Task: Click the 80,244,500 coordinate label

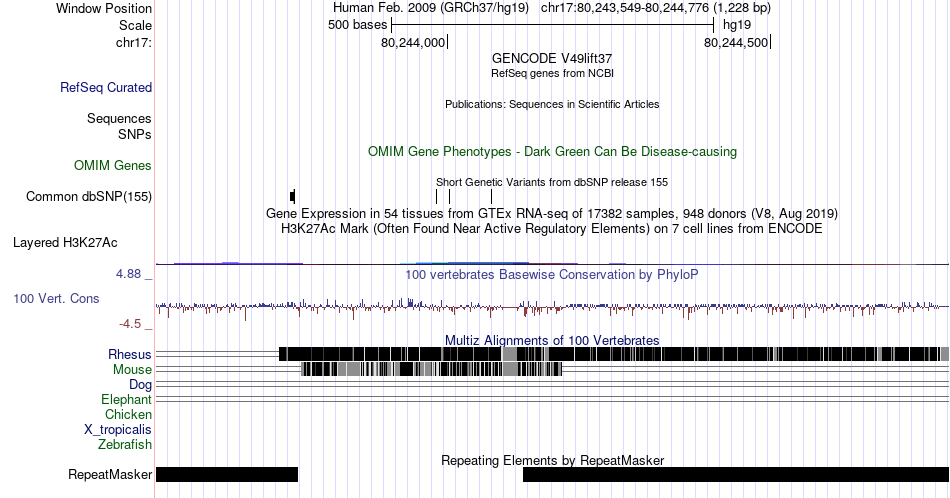Action: [736, 43]
